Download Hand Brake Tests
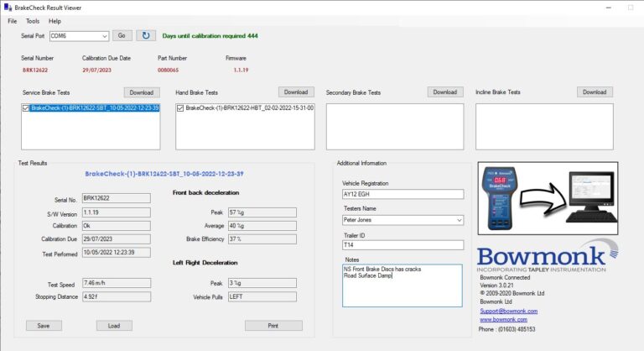 [x=295, y=92]
